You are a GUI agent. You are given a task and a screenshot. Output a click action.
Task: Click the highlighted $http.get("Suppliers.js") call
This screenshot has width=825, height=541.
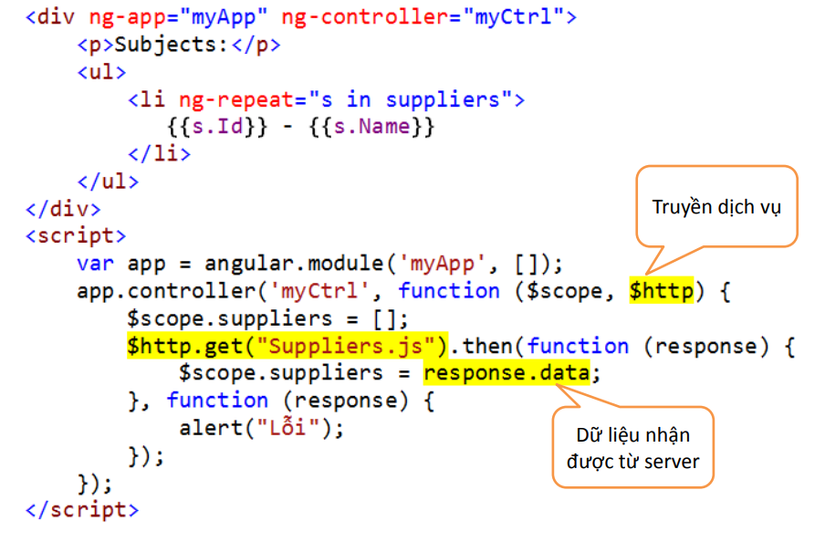pyautogui.click(x=288, y=346)
